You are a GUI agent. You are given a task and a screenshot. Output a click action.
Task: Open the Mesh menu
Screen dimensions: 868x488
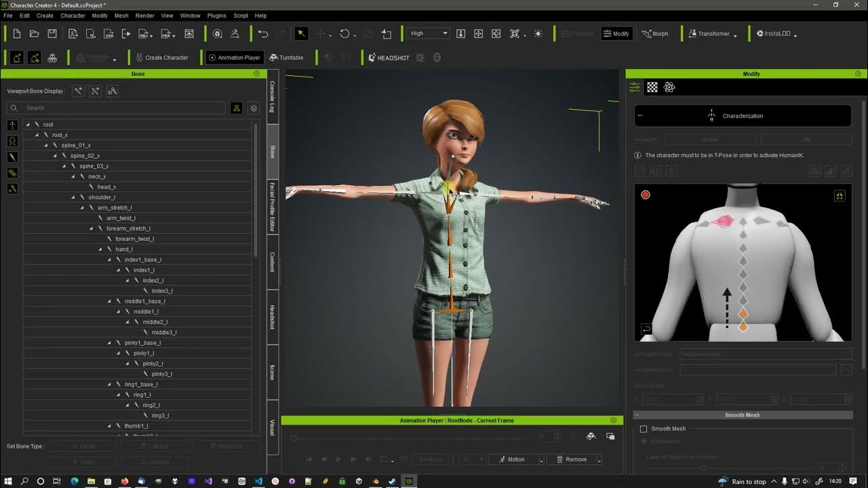(121, 15)
